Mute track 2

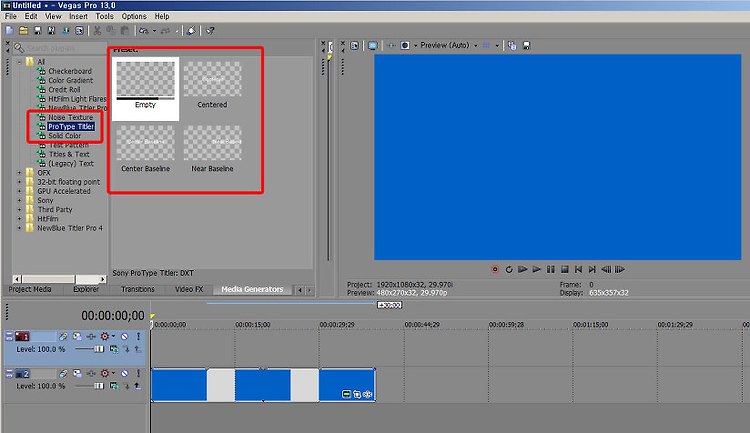pyautogui.click(x=124, y=373)
